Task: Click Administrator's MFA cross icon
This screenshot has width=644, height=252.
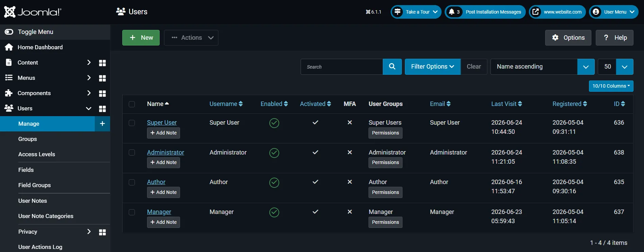Action: [350, 152]
